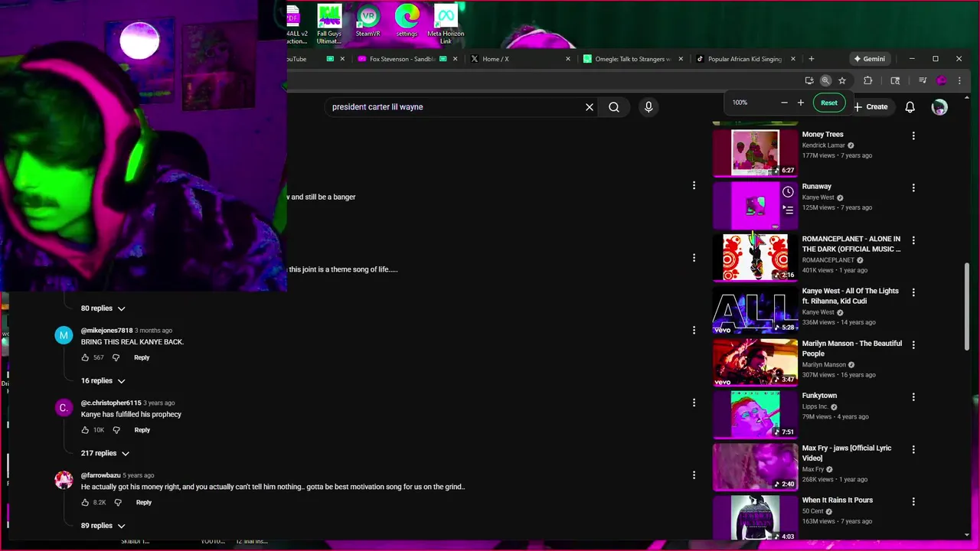Open Kendrick Lamar channel link

(822, 145)
